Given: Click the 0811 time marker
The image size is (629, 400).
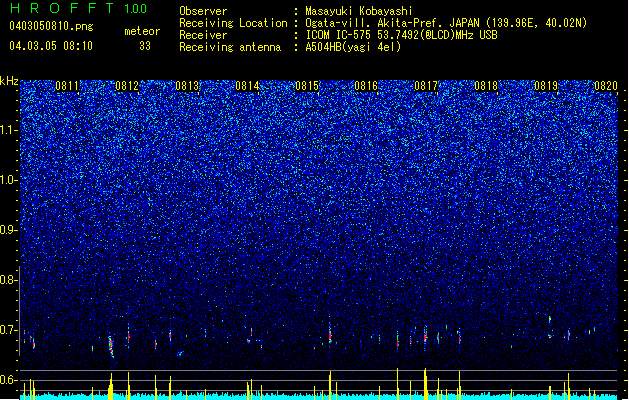Looking at the screenshot, I should coord(67,86).
